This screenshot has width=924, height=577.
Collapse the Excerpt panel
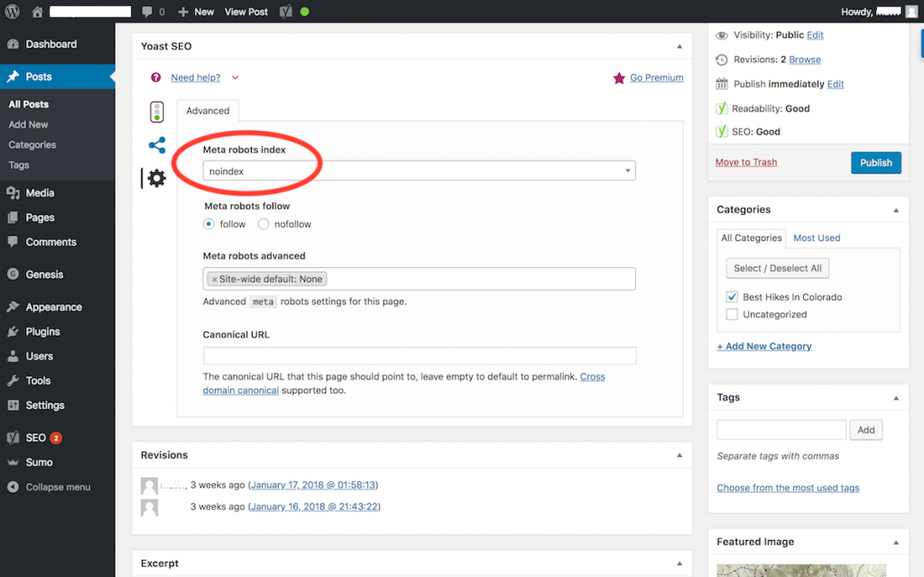click(679, 563)
